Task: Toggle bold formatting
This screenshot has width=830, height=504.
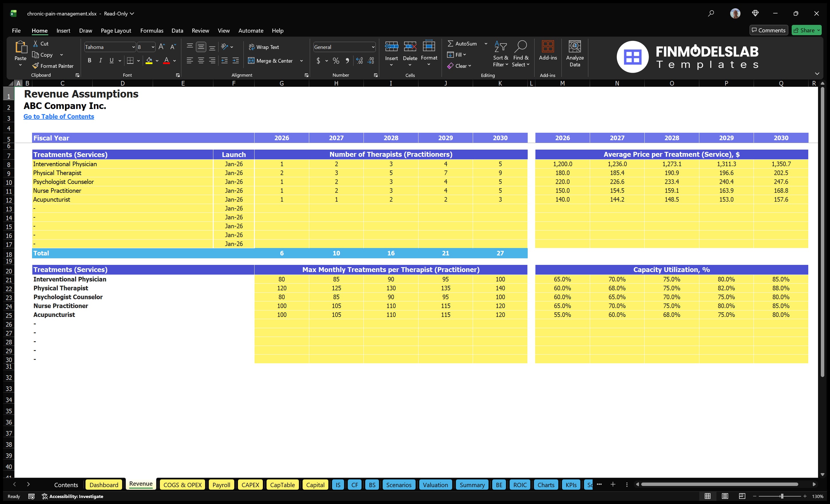Action: (x=89, y=61)
